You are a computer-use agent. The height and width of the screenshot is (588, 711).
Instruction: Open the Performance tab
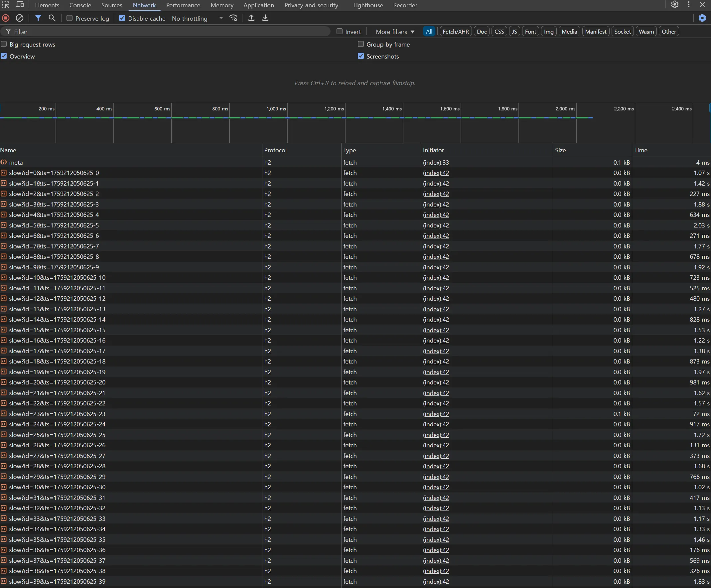point(183,5)
